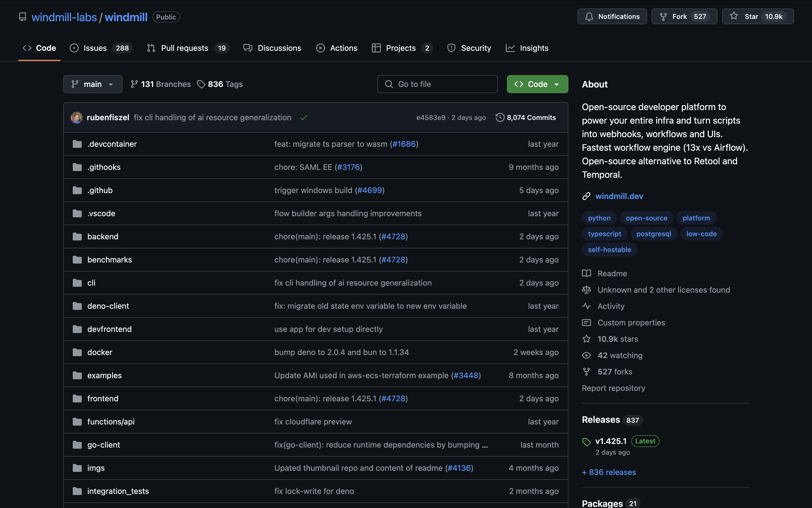Click the imgs folder icon
This screenshot has width=812, height=508.
[77, 468]
